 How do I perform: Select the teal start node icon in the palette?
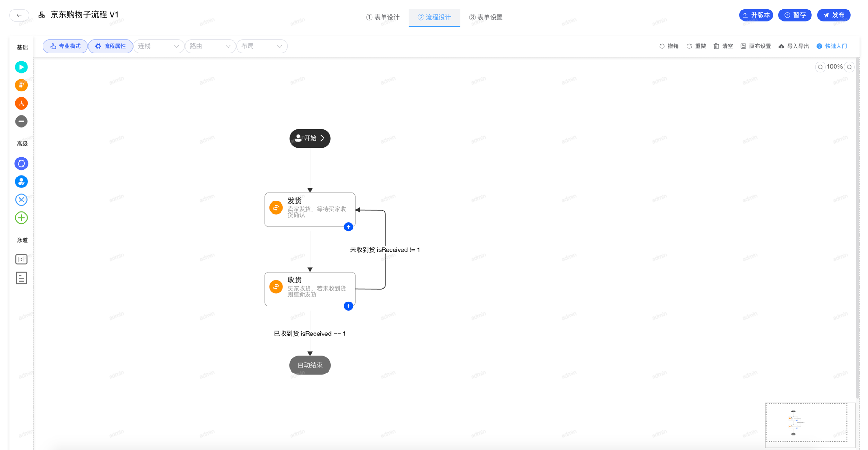click(x=21, y=67)
